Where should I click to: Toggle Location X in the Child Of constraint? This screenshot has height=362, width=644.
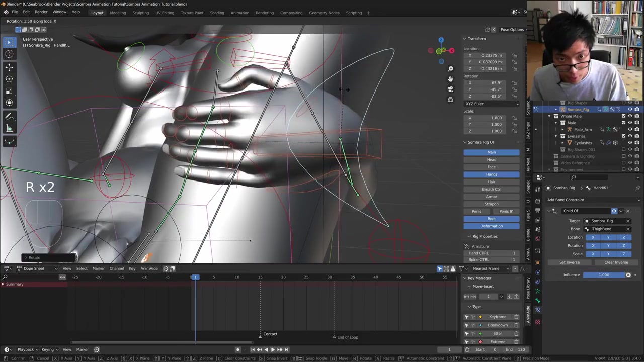tap(593, 237)
